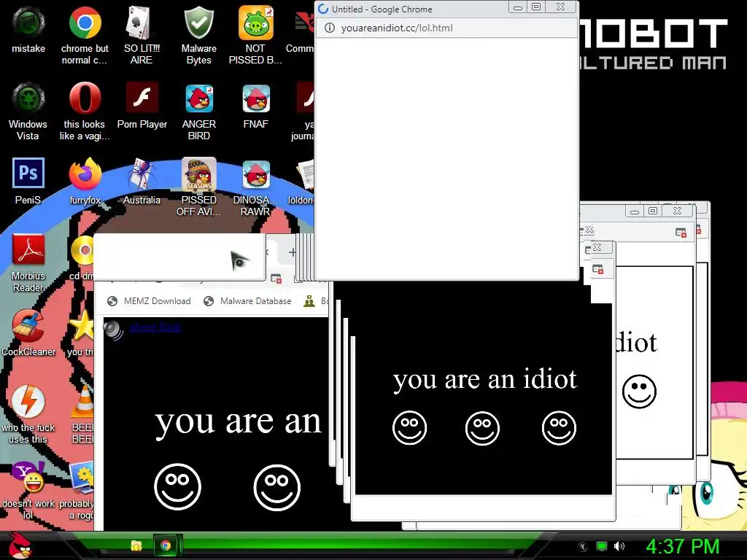Click the left smiley in the middle popup
The width and height of the screenshot is (747, 560).
410,427
